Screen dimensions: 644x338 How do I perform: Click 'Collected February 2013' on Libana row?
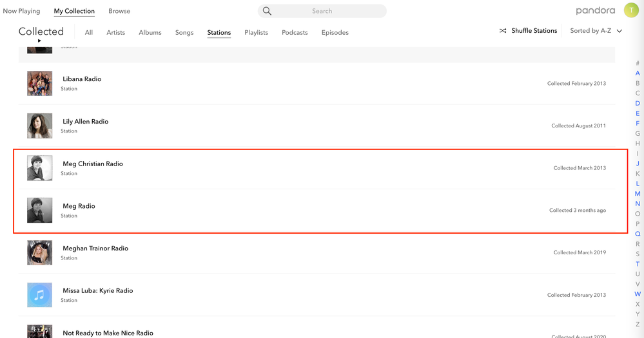576,83
